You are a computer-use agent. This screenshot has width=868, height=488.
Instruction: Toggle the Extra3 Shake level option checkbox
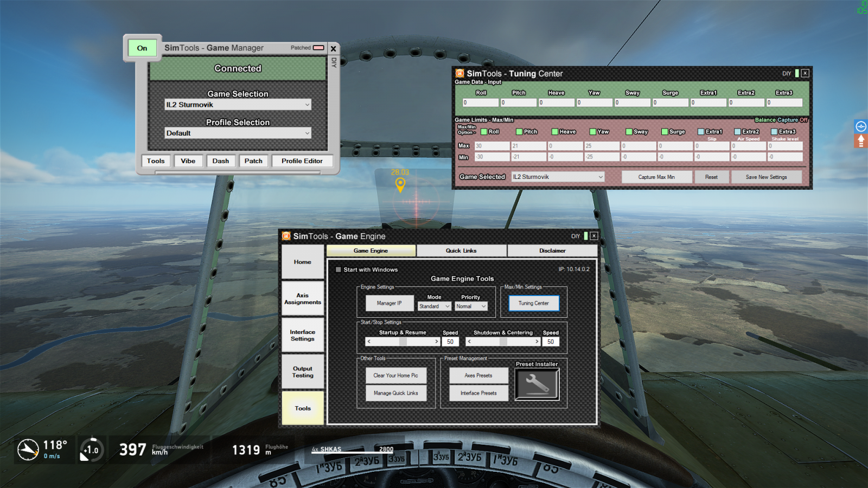774,132
